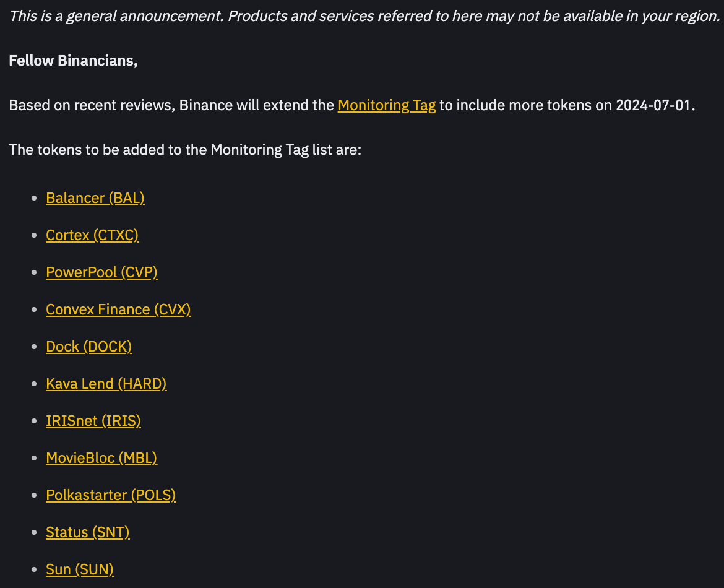The width and height of the screenshot is (724, 588).
Task: Visit the Kava Lend (HARD) link
Action: (106, 384)
